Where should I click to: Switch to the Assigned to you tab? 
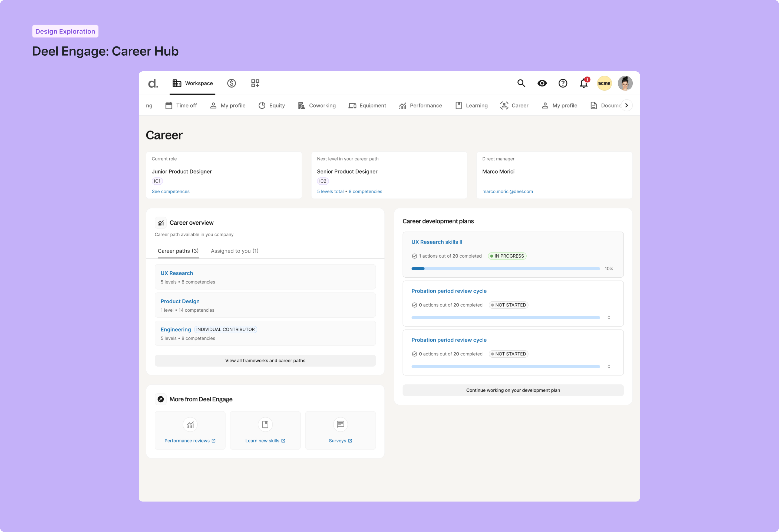click(234, 251)
